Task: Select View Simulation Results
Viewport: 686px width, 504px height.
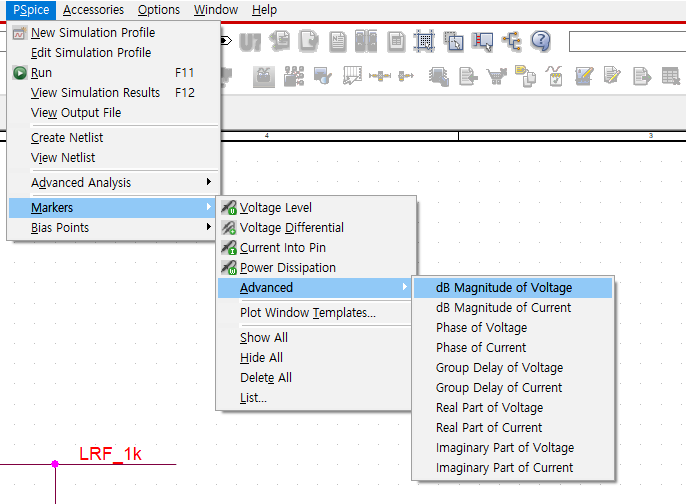Action: click(114, 93)
